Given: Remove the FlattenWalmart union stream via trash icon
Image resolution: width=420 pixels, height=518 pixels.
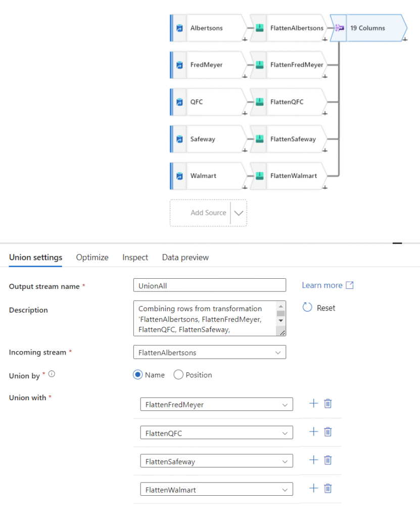Looking at the screenshot, I should [328, 488].
